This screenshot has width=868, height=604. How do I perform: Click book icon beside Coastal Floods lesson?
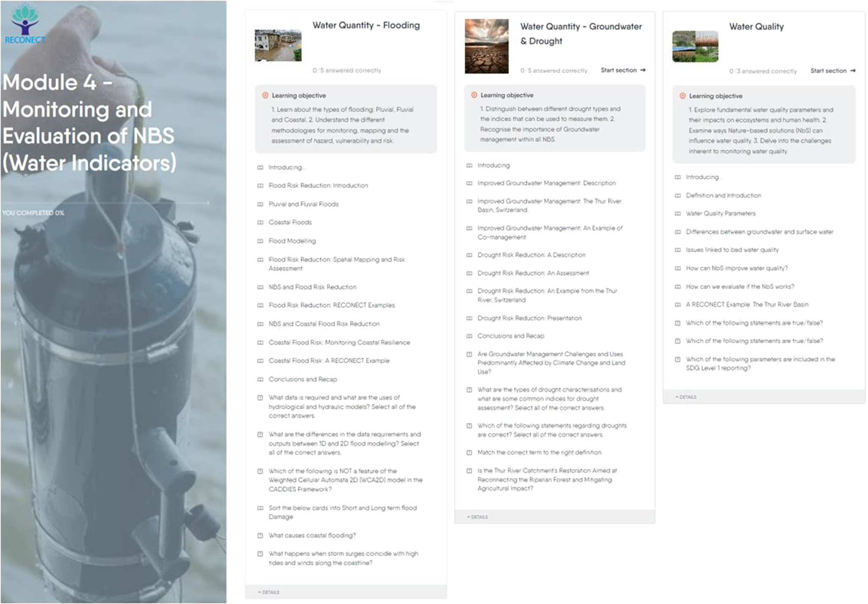pyautogui.click(x=260, y=223)
